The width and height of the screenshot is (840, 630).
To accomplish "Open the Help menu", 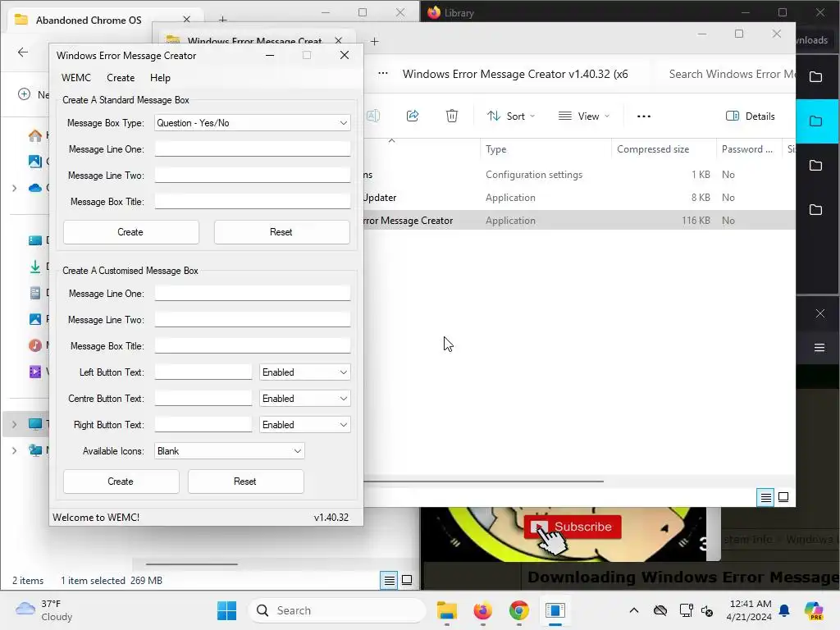I will 160,78.
